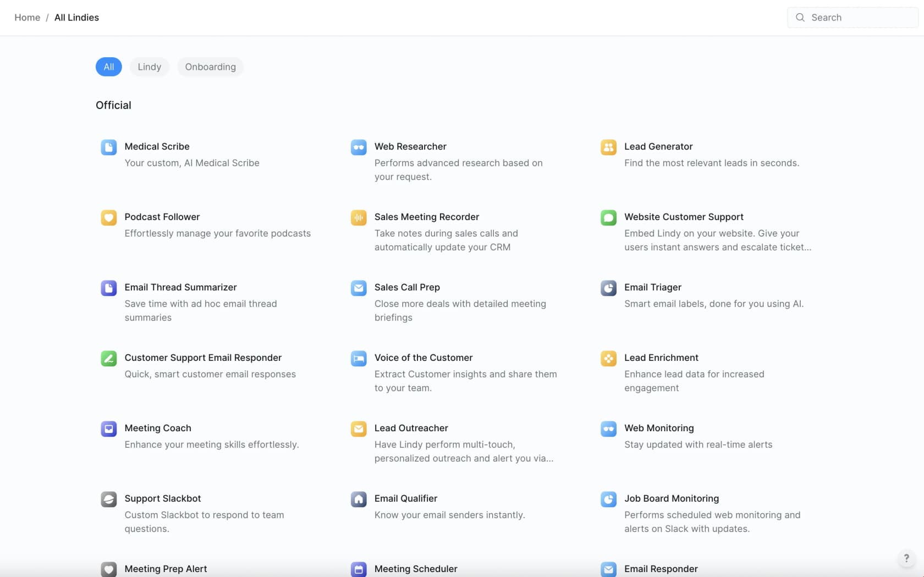Open the Email Qualifier title
The height and width of the screenshot is (577, 924).
(406, 498)
